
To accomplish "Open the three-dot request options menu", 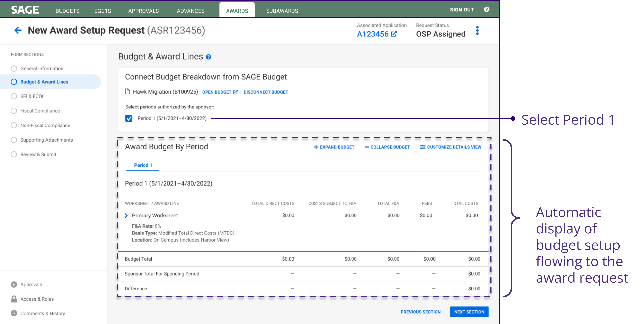I will click(477, 30).
